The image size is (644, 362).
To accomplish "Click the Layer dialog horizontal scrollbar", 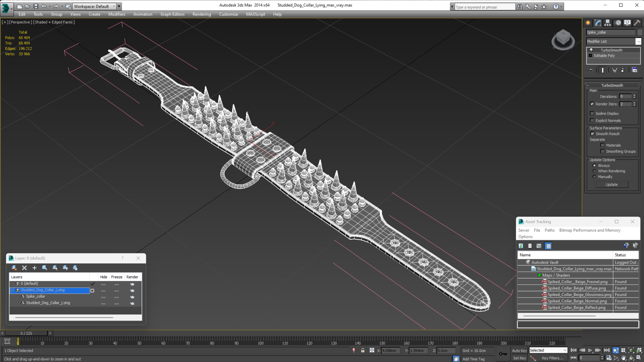I will click(x=64, y=318).
